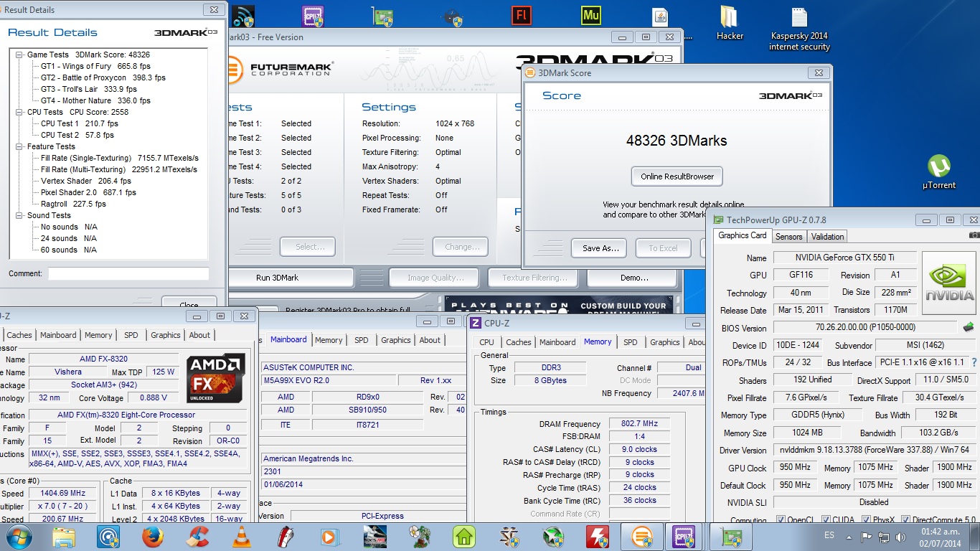Open the CPU-Z desktop shortcut icon
The height and width of the screenshot is (551, 980).
tap(313, 15)
